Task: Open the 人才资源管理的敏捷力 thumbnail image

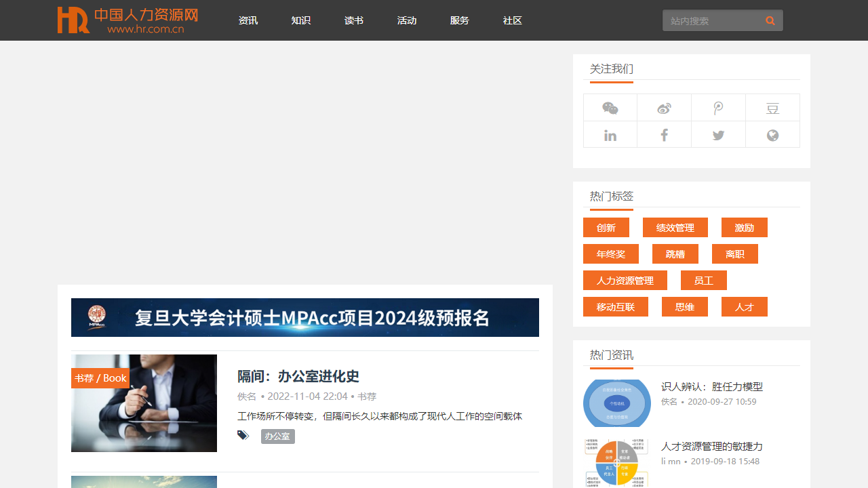Action: [x=616, y=462]
